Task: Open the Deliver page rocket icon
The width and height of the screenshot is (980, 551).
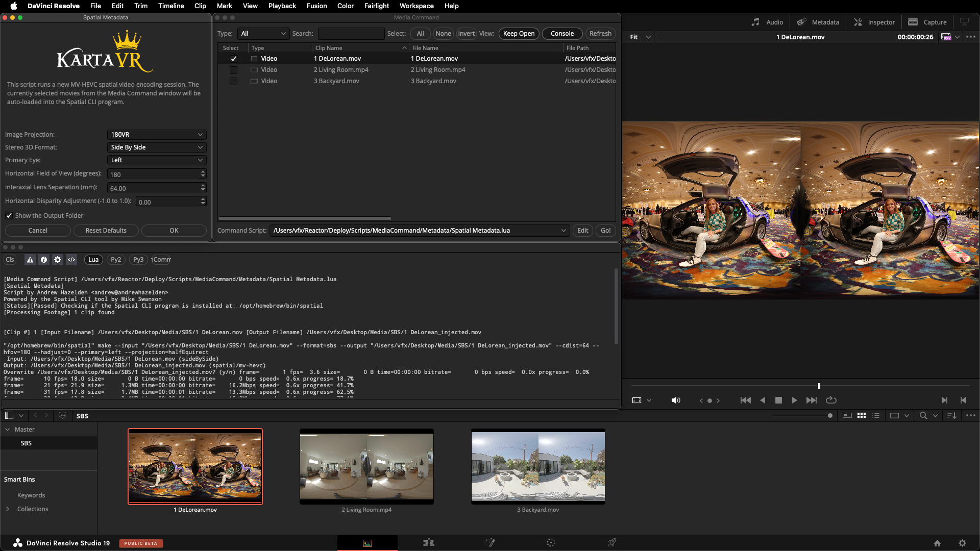Action: click(x=611, y=543)
